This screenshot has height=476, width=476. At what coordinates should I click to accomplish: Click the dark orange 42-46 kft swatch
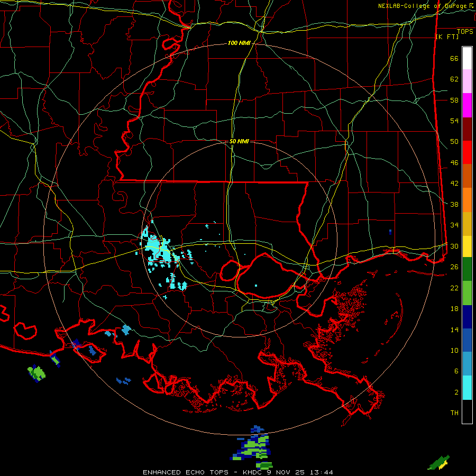tap(467, 176)
